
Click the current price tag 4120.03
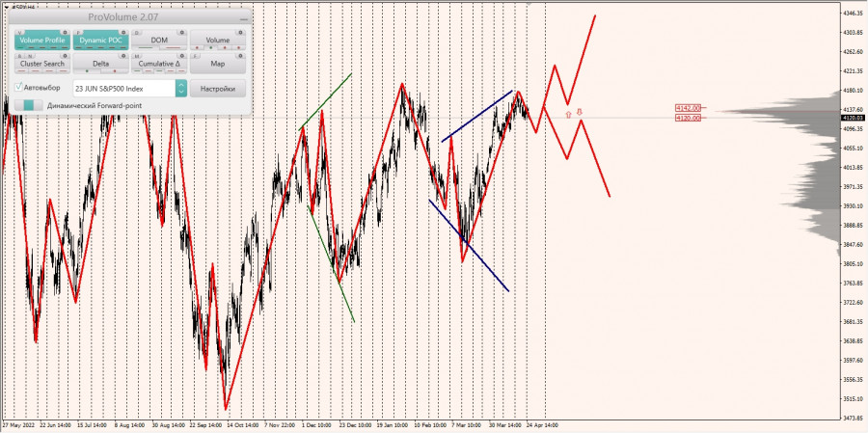(854, 118)
